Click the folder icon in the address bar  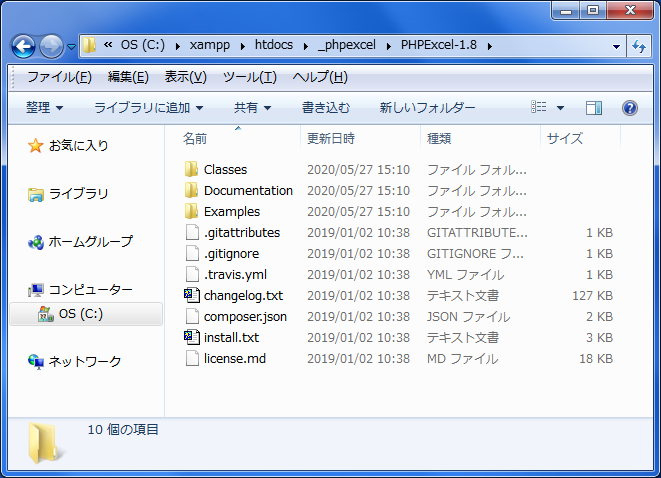(89, 45)
